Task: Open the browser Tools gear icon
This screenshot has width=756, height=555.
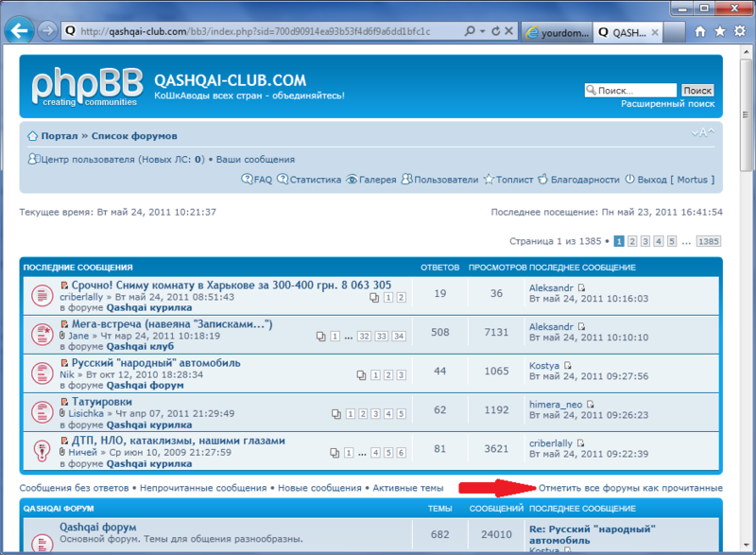Action: click(739, 31)
